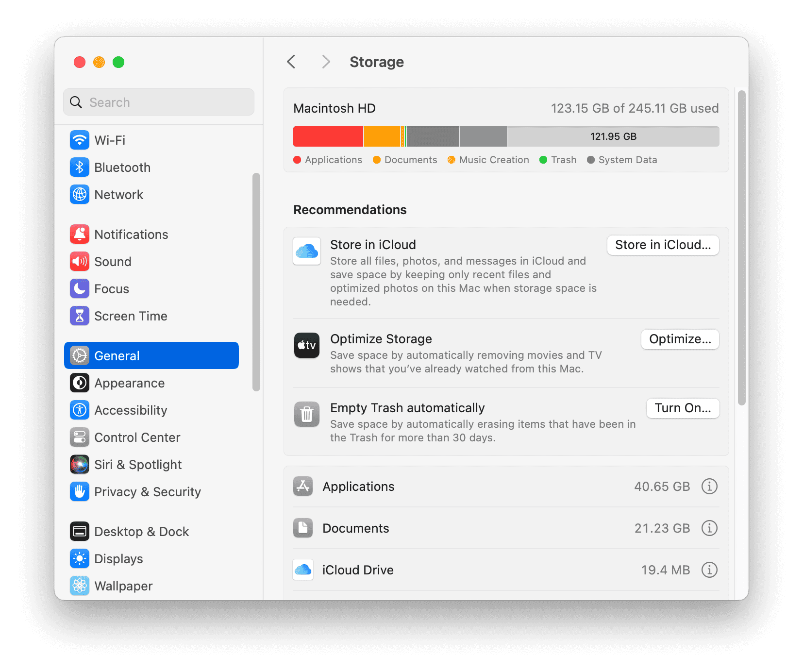Click the Storage pane vertical scrollbar
This screenshot has width=803, height=672.
click(741, 248)
